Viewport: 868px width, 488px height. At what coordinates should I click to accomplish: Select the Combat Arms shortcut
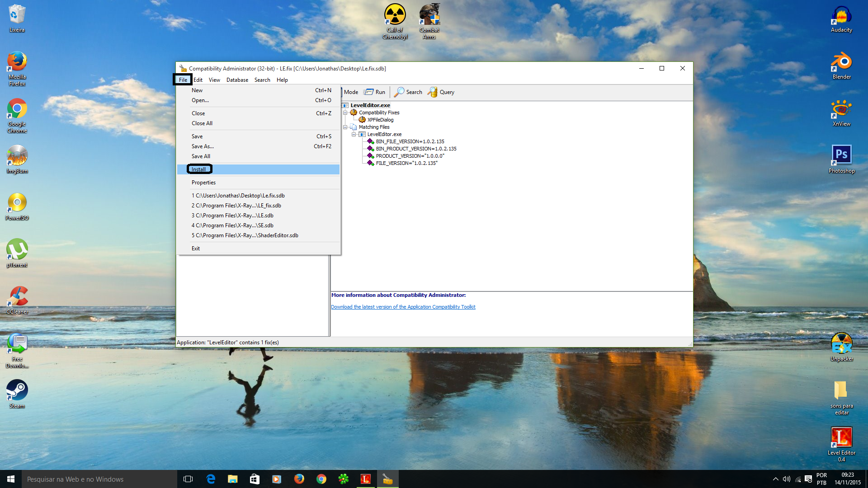point(429,21)
